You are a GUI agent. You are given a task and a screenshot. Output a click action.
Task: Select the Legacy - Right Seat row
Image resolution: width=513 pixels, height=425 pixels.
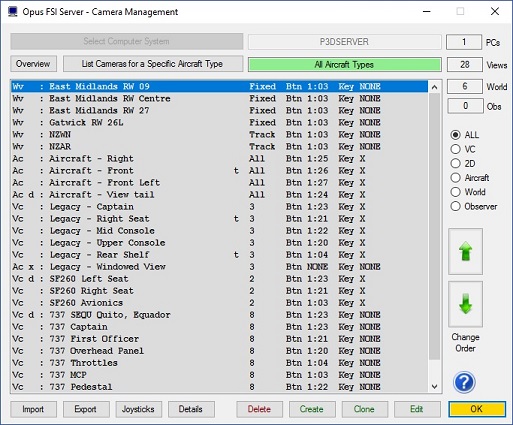220,219
